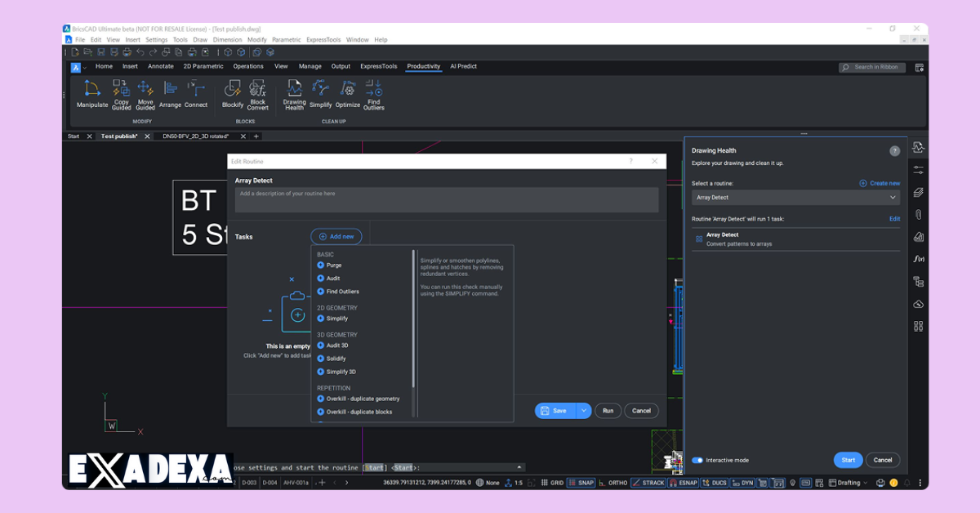Click the Create new routine link
Viewport: 980px width, 513px height.
880,183
